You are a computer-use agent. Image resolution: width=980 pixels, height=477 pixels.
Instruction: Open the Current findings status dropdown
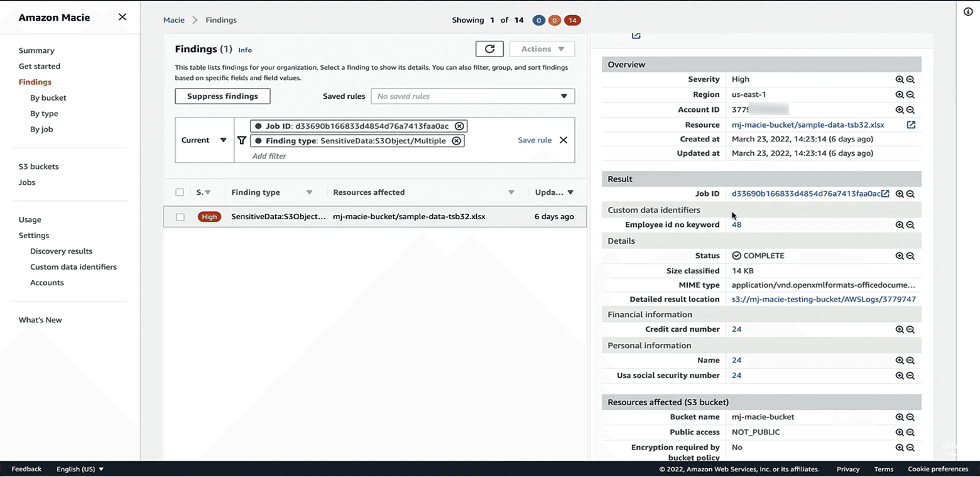(204, 140)
